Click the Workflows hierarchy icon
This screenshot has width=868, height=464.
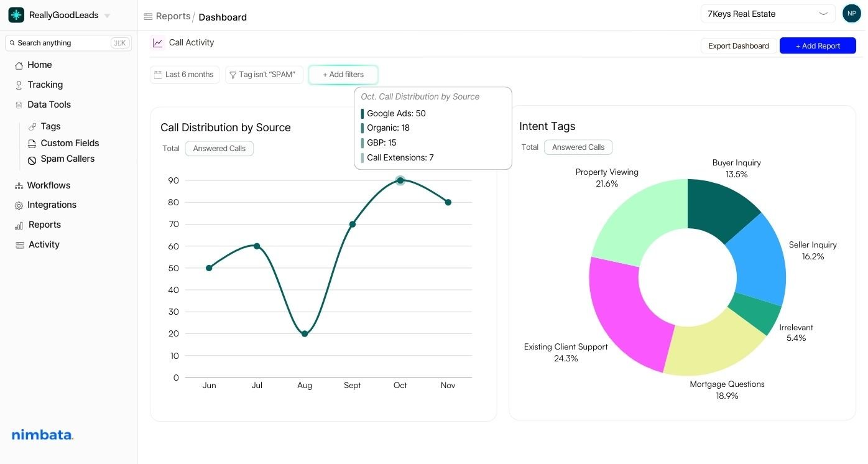(19, 186)
